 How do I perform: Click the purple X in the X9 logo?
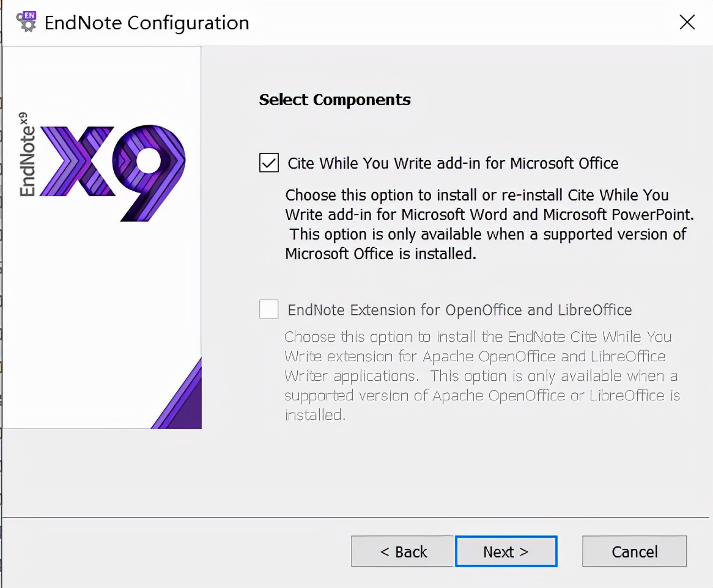click(x=77, y=161)
